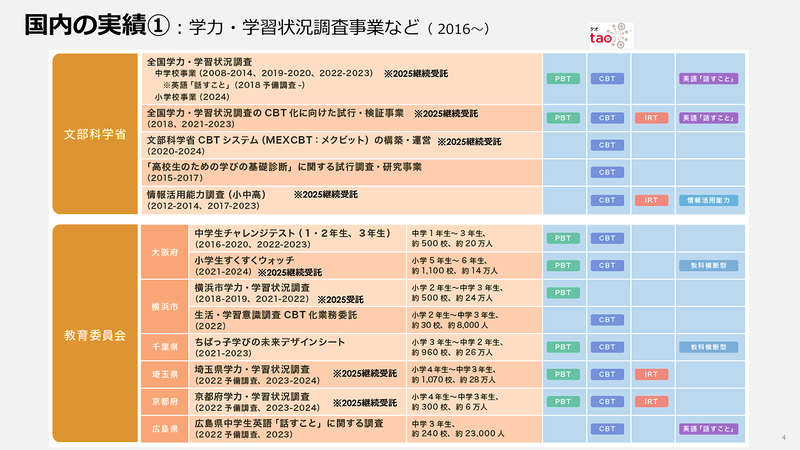Click the PBT badge for 横浜市学力・学習状況調査
The height and width of the screenshot is (450, 800).
(563, 293)
